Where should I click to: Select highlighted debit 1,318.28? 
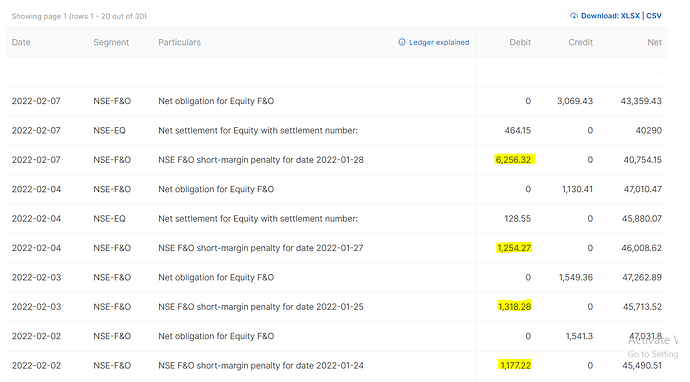[x=514, y=306]
